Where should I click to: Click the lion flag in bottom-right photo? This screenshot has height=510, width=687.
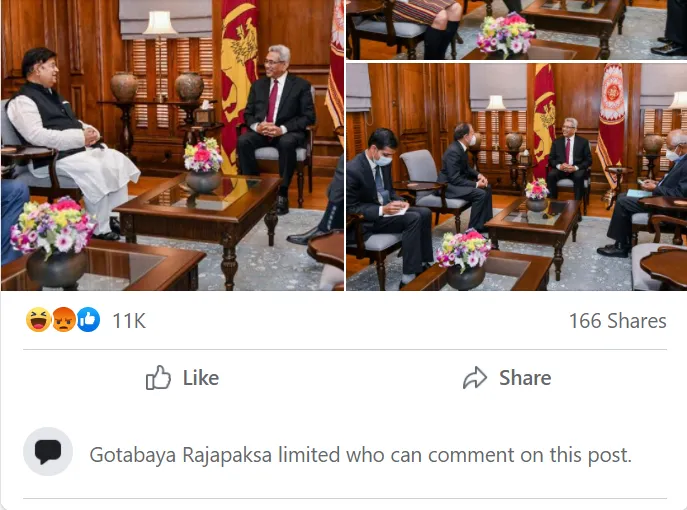[544, 118]
